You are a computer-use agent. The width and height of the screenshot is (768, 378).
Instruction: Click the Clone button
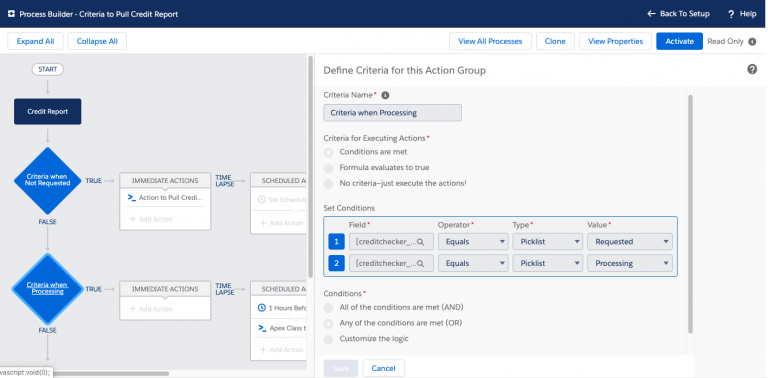click(x=555, y=41)
